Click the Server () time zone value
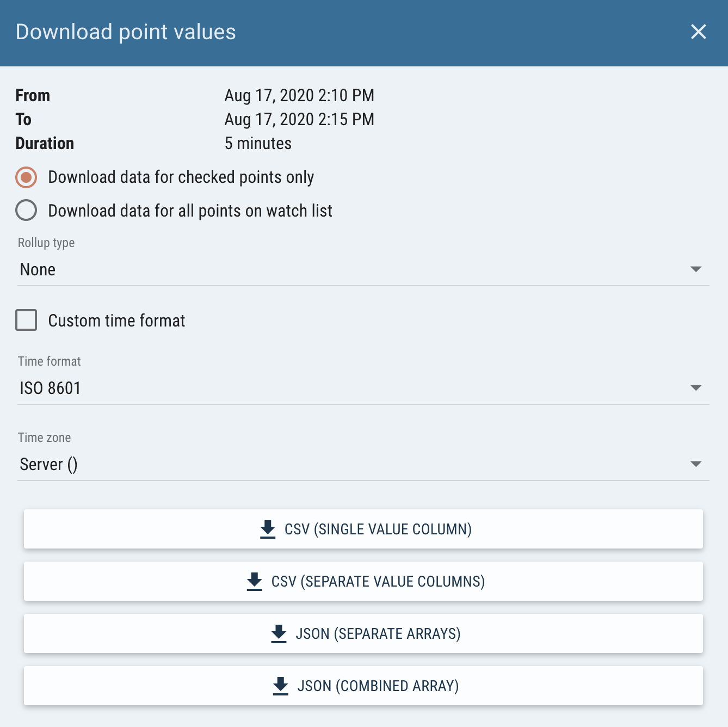Screen dimensions: 728x727 pyautogui.click(x=48, y=464)
